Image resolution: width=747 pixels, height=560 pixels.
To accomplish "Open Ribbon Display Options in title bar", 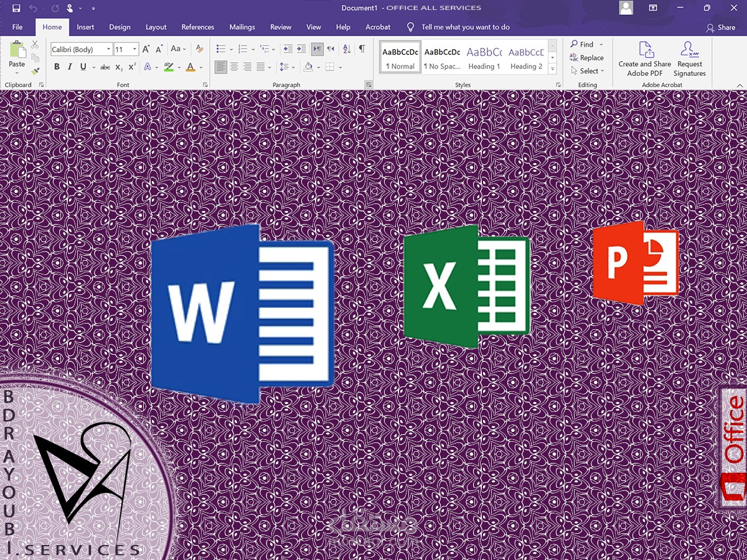I will pyautogui.click(x=653, y=8).
